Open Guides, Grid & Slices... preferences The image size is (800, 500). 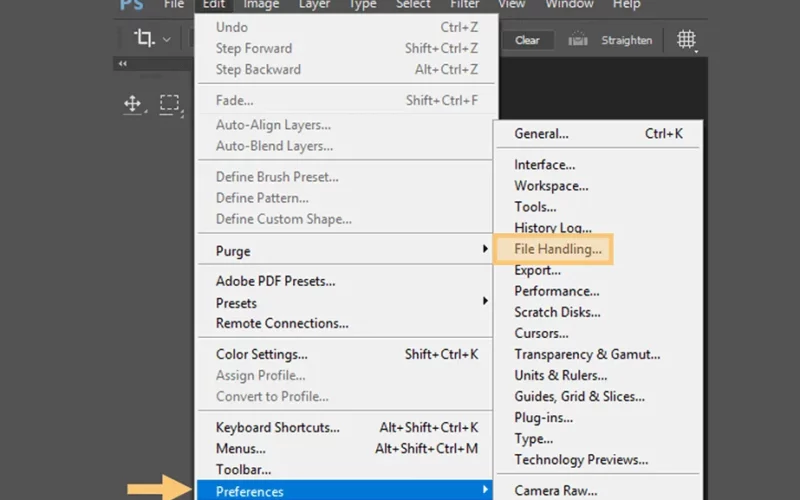coord(598,396)
